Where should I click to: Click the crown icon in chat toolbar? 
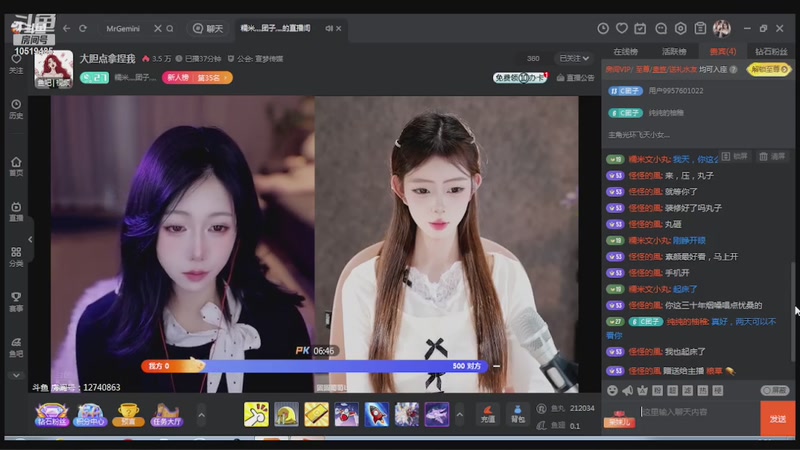(x=642, y=390)
